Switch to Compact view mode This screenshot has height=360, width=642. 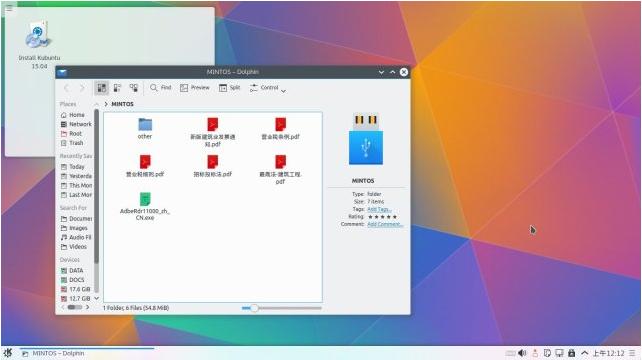118,88
